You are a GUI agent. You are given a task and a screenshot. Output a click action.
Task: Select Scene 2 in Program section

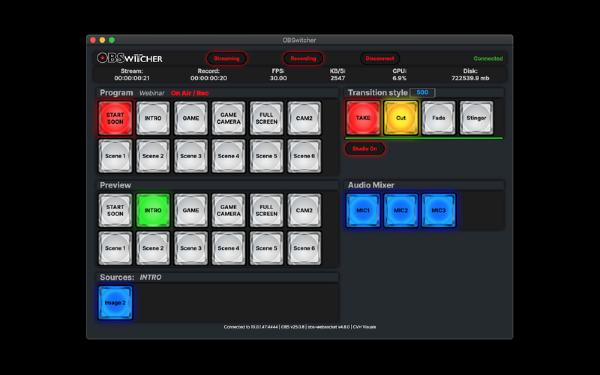pos(153,156)
